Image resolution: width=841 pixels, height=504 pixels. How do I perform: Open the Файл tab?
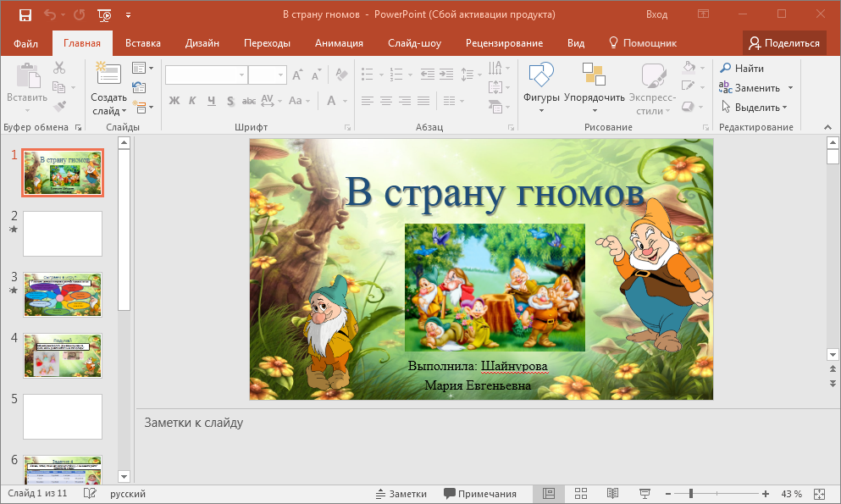click(25, 43)
